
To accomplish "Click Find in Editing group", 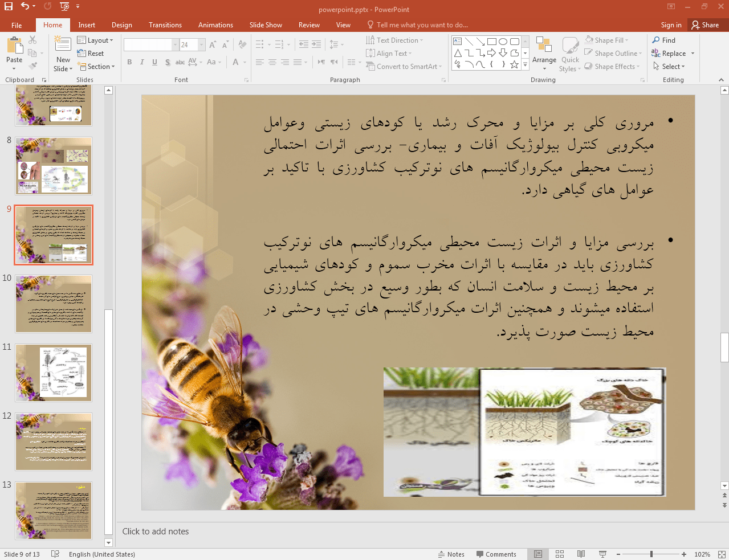I will point(664,40).
